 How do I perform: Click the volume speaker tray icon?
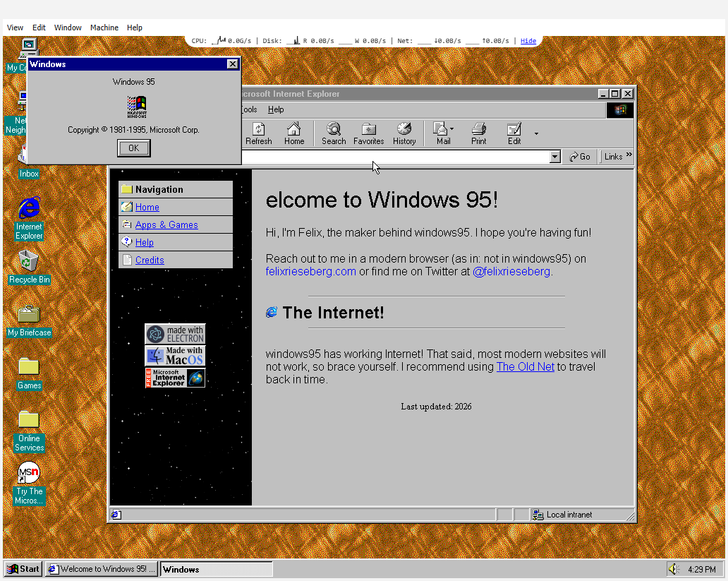tap(674, 569)
